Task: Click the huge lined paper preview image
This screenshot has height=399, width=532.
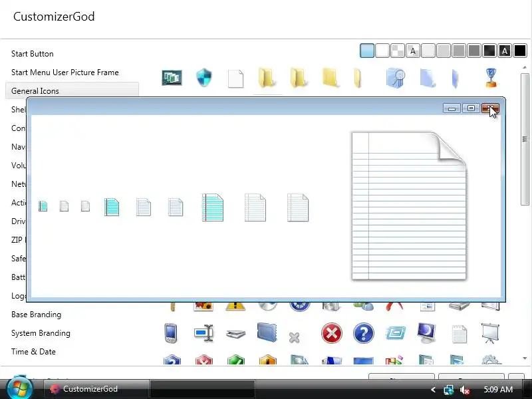Action: pyautogui.click(x=409, y=206)
